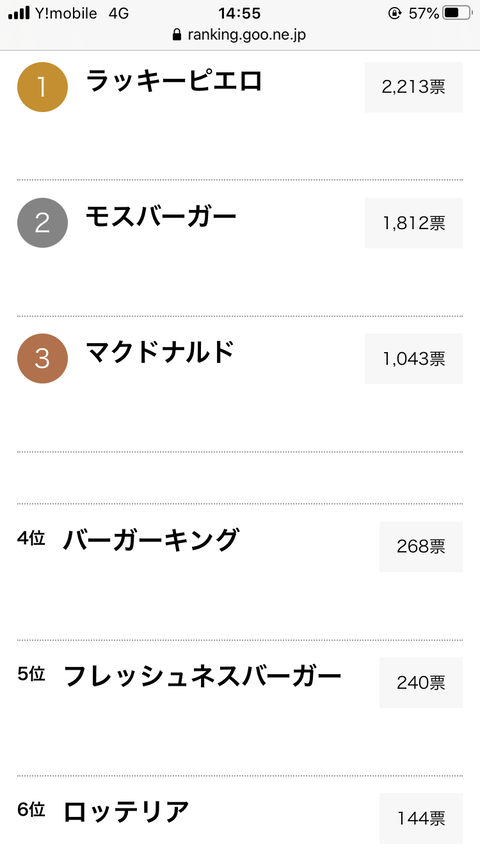Tap the rotation lock status icon
Viewport: 480px width, 854px height.
click(394, 13)
